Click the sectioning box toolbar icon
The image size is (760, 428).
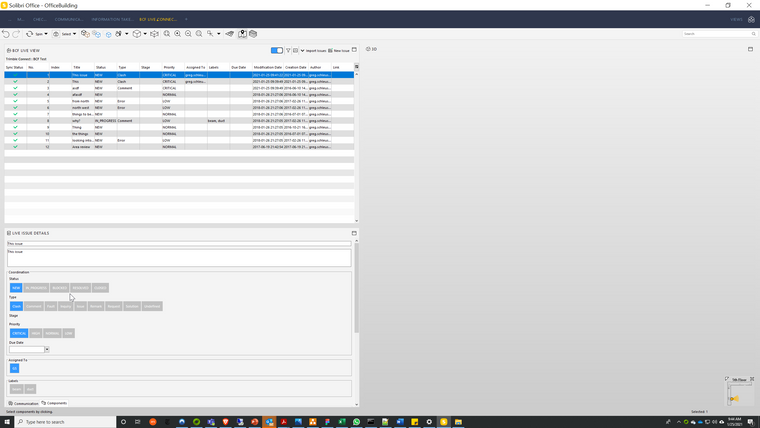(x=154, y=34)
